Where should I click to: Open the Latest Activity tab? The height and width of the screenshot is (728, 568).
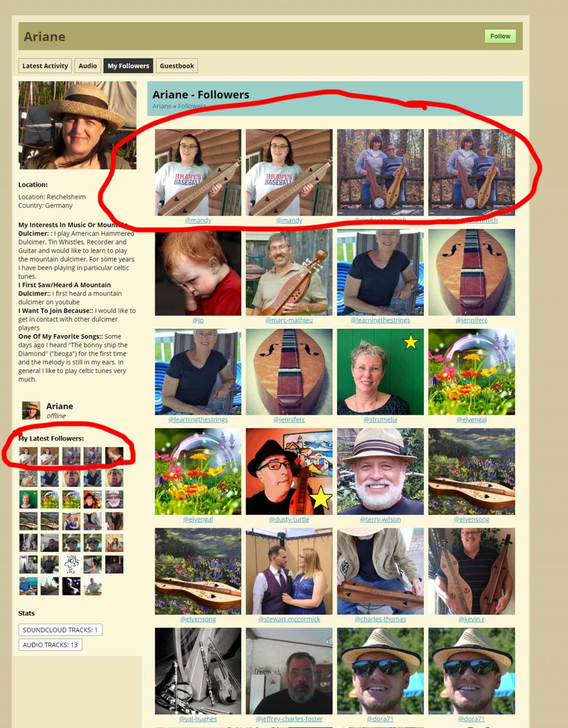pos(45,66)
